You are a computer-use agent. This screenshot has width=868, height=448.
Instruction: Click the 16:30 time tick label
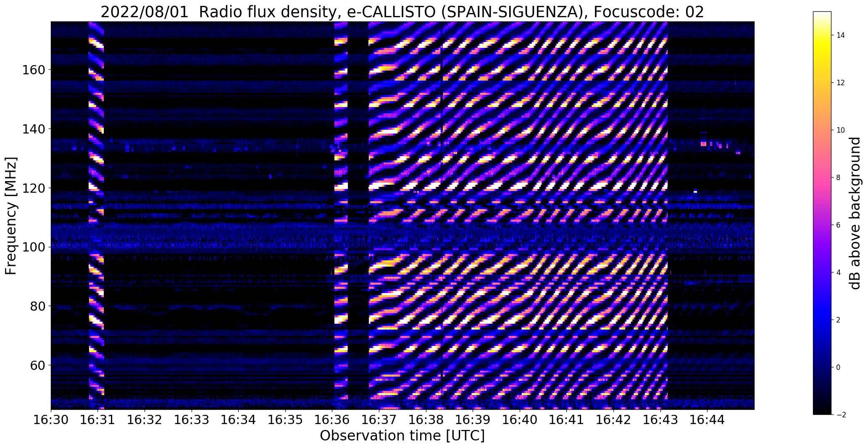(51, 420)
